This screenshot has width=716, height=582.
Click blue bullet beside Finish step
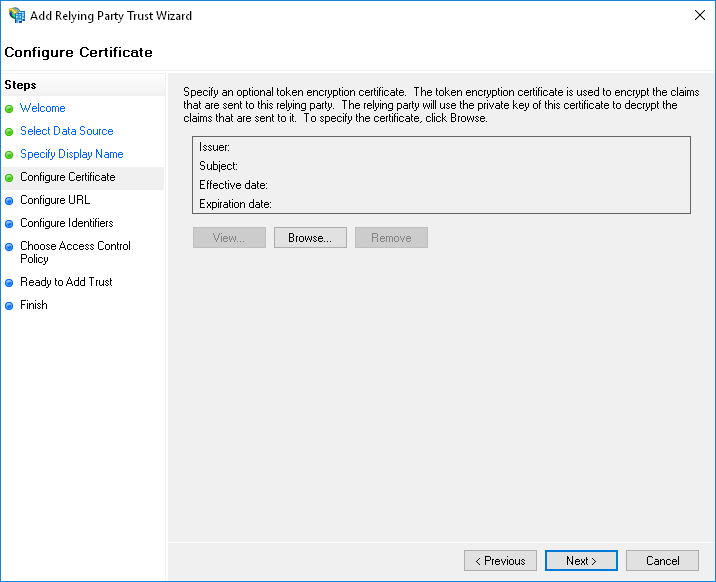coord(9,306)
